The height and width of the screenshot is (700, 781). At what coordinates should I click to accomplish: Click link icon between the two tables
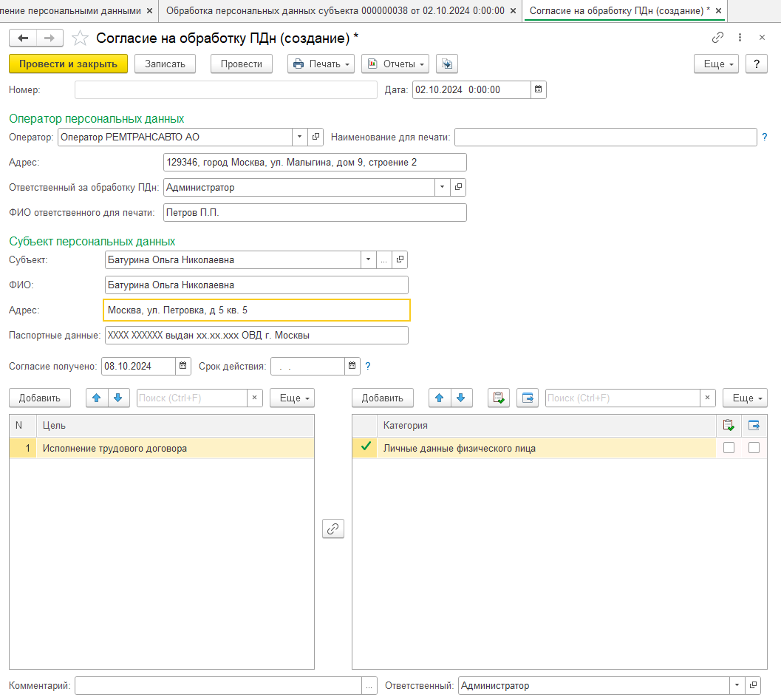tap(333, 529)
